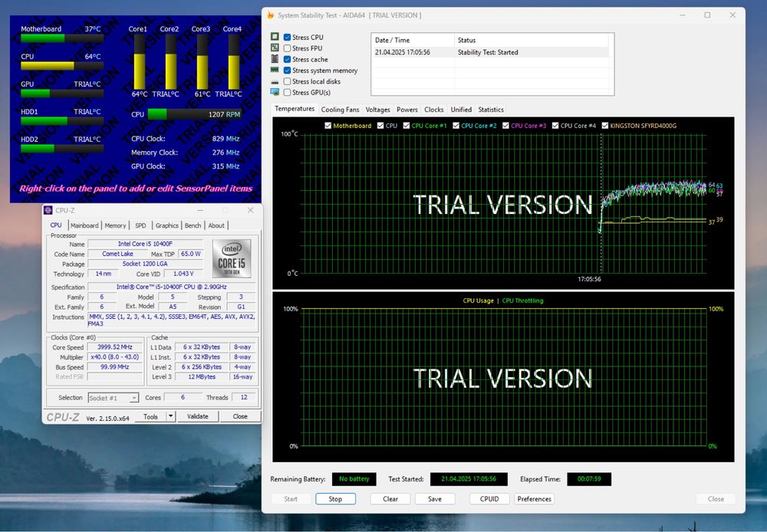
Task: Save the stability test results
Action: (x=435, y=499)
